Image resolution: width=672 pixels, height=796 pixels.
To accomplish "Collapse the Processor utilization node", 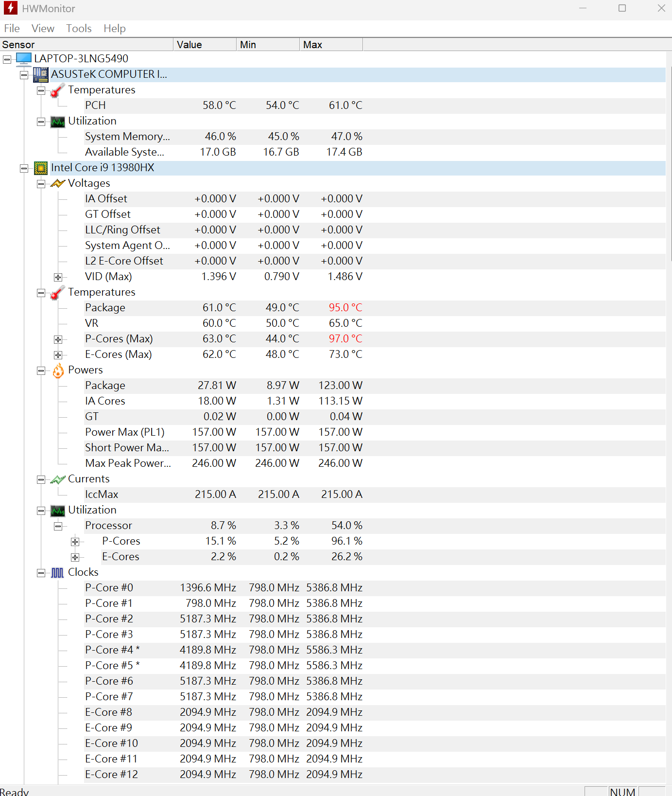I will 58,526.
